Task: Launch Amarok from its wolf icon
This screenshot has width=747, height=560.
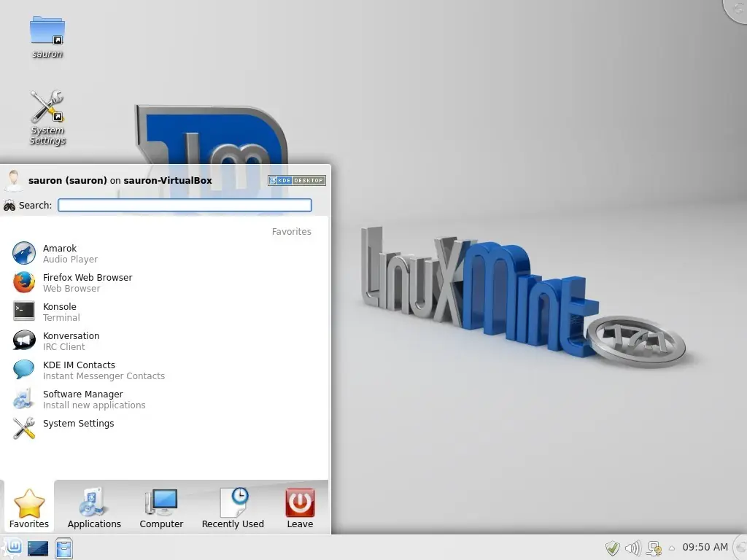Action: pyautogui.click(x=24, y=253)
